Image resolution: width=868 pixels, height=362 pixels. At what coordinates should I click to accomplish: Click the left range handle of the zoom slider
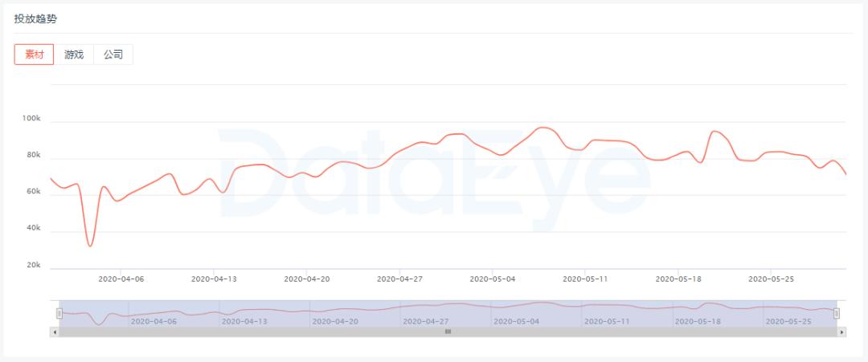(x=59, y=313)
